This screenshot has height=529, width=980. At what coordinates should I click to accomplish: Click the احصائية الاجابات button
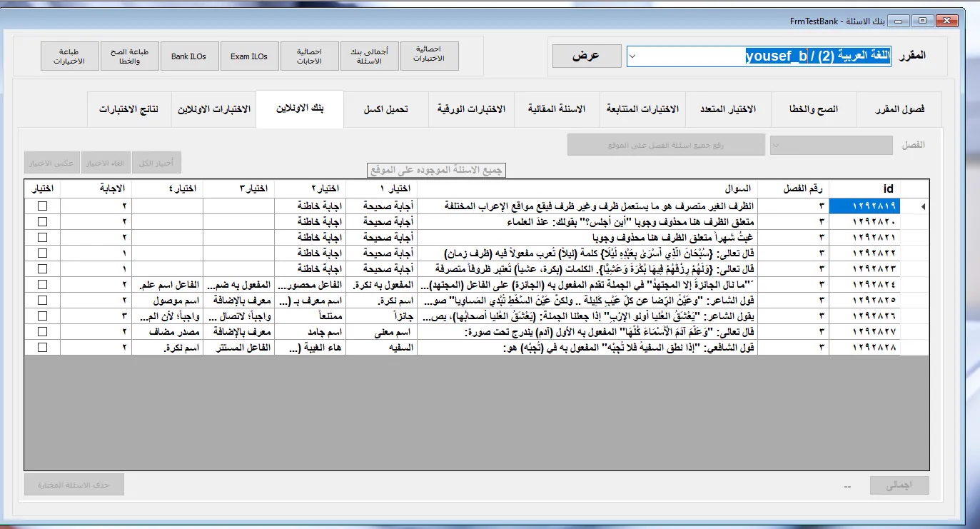309,56
